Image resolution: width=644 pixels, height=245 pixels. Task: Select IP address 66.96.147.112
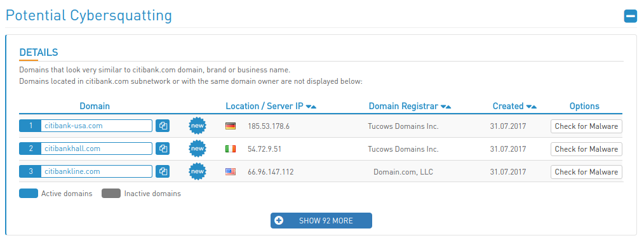tap(271, 172)
